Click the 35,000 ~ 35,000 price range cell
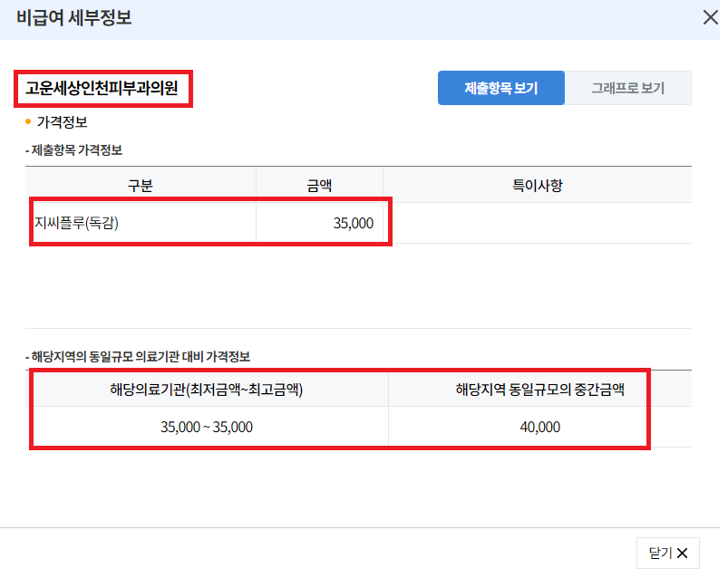This screenshot has width=728, height=578. click(x=207, y=427)
